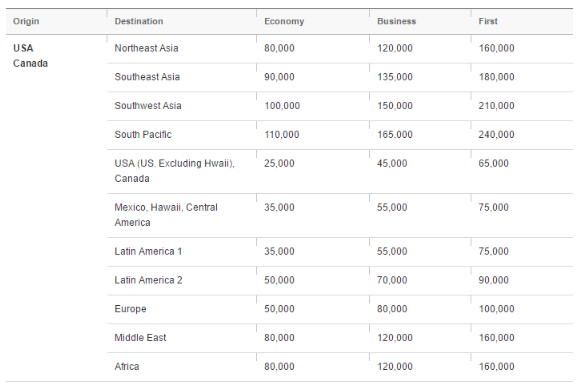Select USA (US. Excluding Hwaii), Canada destination
The height and width of the screenshot is (389, 580).
tap(175, 171)
